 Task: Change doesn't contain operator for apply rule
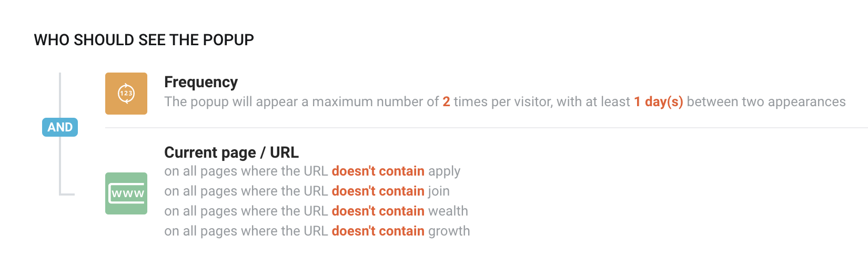click(378, 171)
